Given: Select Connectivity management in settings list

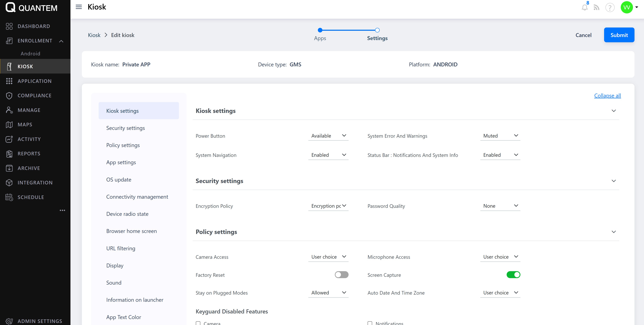Looking at the screenshot, I should coord(137,197).
